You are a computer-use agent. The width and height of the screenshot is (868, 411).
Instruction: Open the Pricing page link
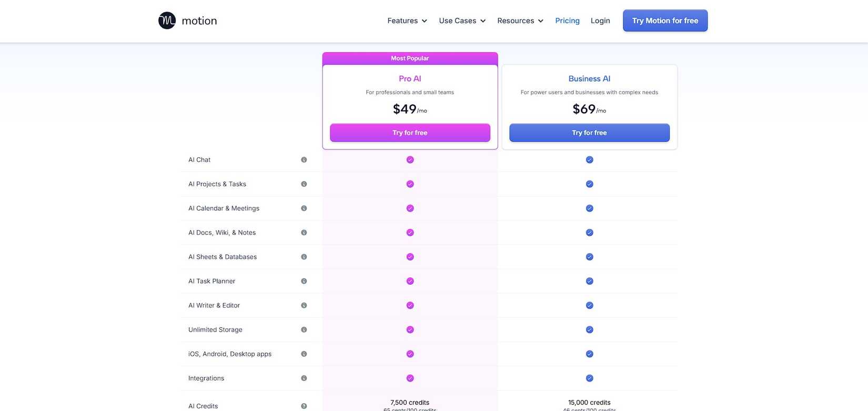567,21
